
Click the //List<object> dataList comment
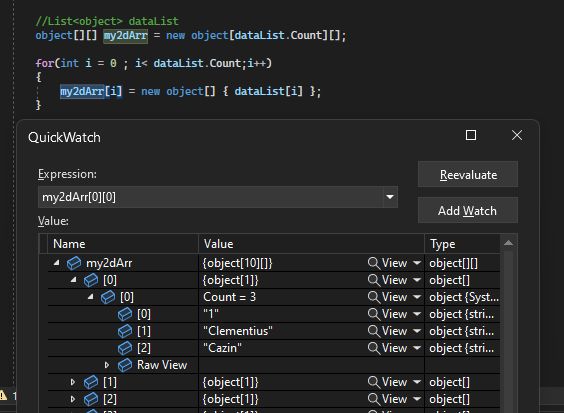107,21
